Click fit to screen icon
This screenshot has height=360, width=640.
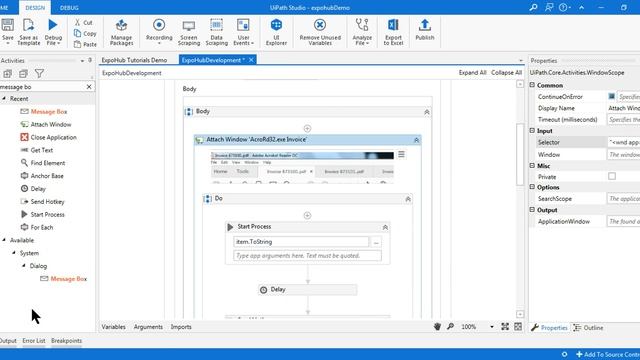(505, 327)
